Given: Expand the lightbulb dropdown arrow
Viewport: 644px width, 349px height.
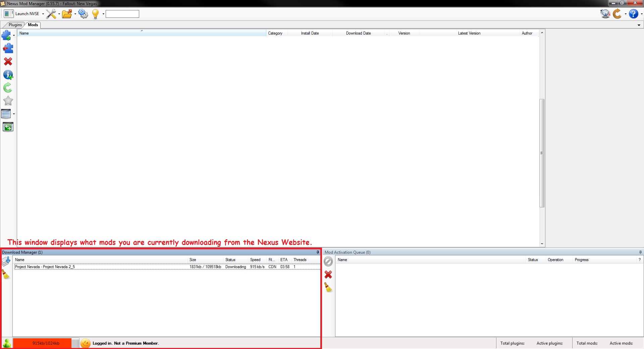Looking at the screenshot, I should coord(103,14).
